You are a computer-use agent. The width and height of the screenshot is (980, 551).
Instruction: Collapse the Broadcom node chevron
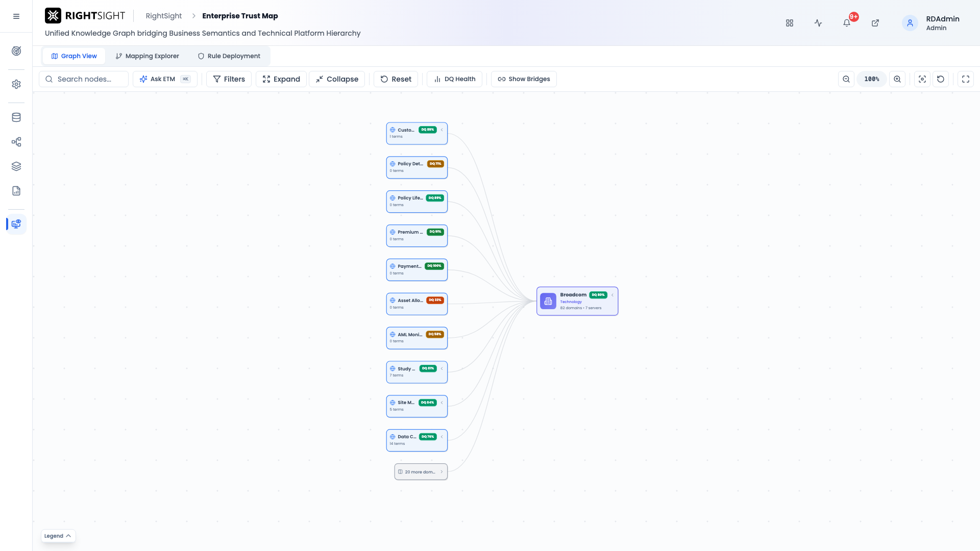[x=612, y=295]
